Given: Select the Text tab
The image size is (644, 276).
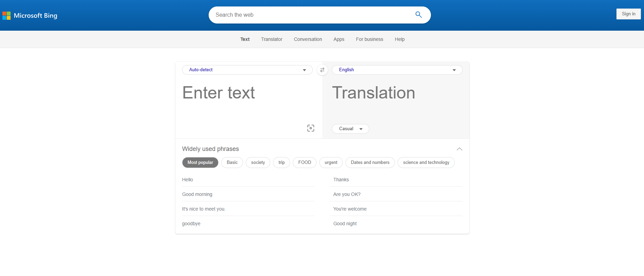Looking at the screenshot, I should pyautogui.click(x=245, y=39).
